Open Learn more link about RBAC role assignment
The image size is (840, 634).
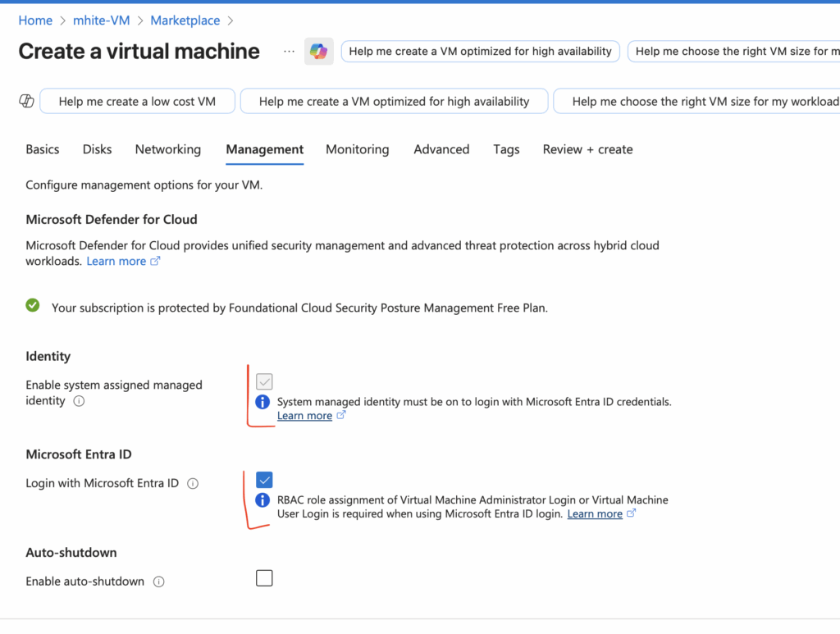click(x=595, y=514)
